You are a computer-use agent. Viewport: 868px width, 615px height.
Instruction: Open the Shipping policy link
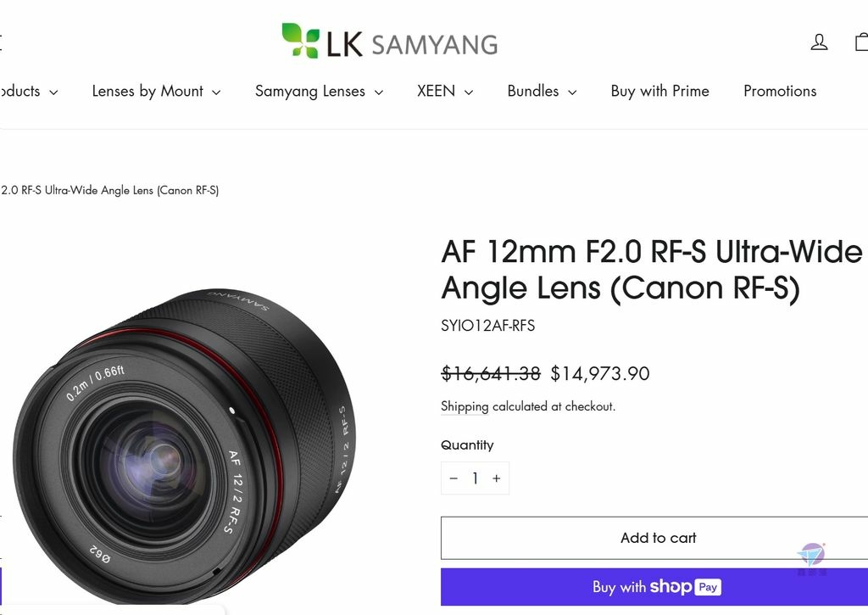465,406
